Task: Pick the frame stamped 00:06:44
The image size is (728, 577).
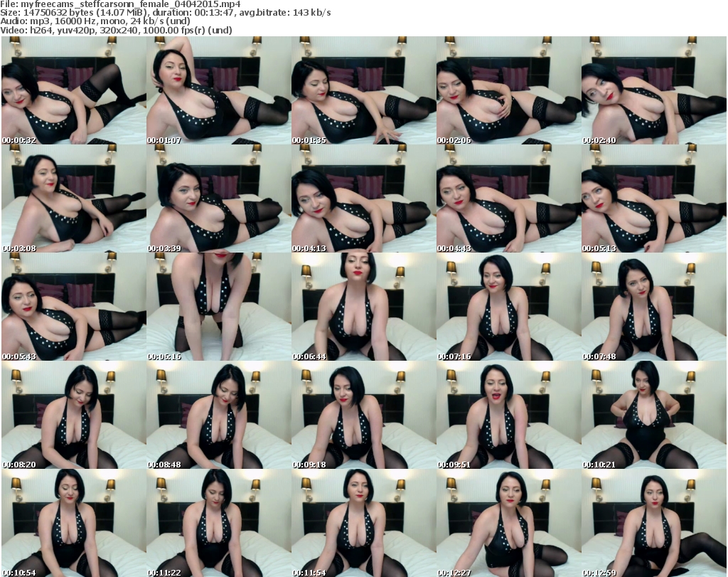Action: (x=363, y=307)
